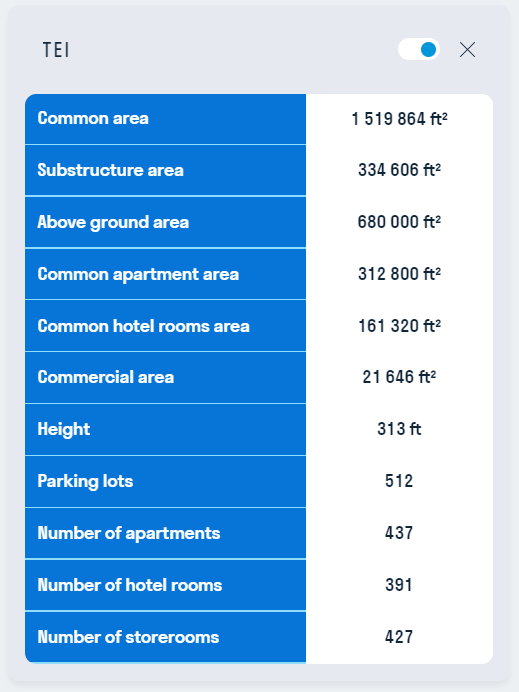Image resolution: width=519 pixels, height=692 pixels.
Task: Select the Parking lots row
Action: 259,481
